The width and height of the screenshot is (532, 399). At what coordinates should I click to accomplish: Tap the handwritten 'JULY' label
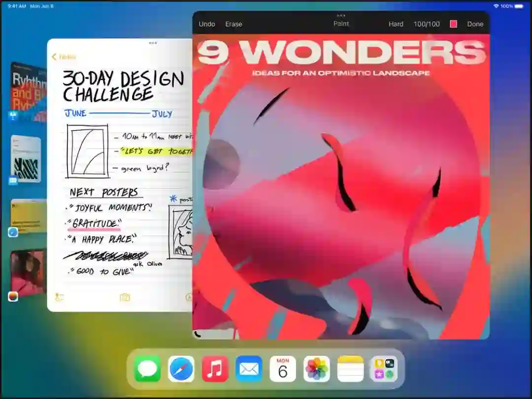pyautogui.click(x=162, y=114)
